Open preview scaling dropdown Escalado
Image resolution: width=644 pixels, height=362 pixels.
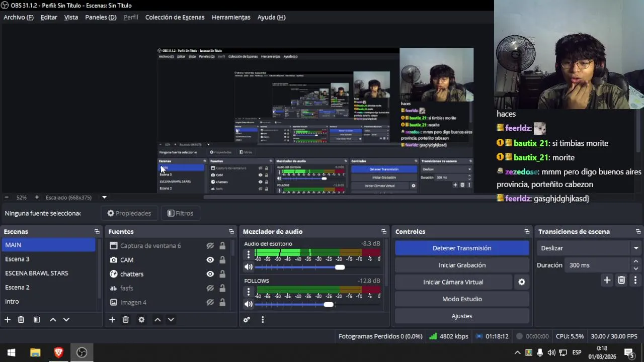tap(104, 198)
